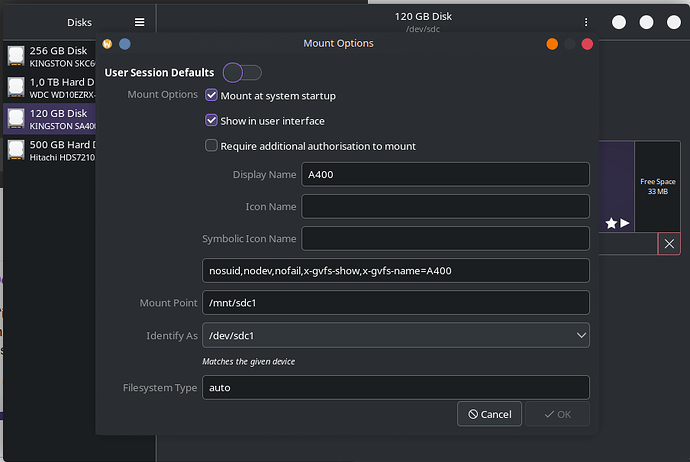The width and height of the screenshot is (690, 462).
Task: Click the Filesystem Type field
Action: (x=395, y=388)
